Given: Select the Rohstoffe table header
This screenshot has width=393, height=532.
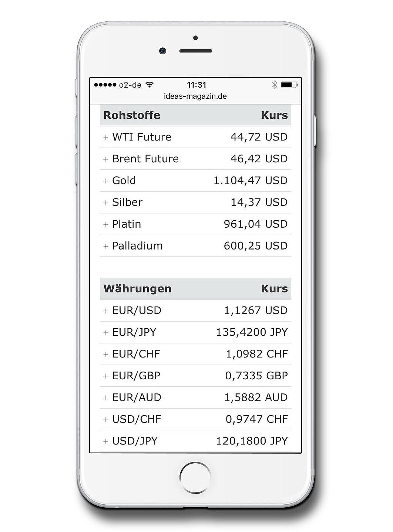Looking at the screenshot, I should tap(195, 115).
